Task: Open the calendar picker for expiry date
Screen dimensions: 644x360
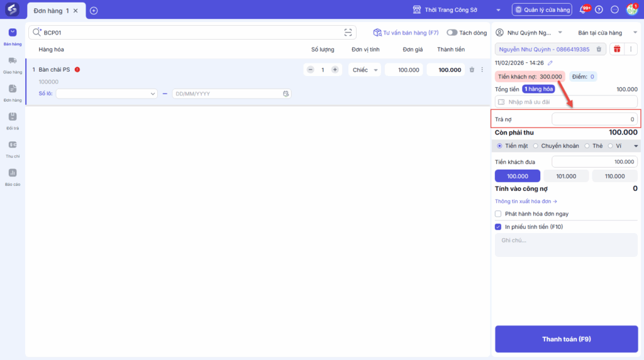Action: coord(286,94)
